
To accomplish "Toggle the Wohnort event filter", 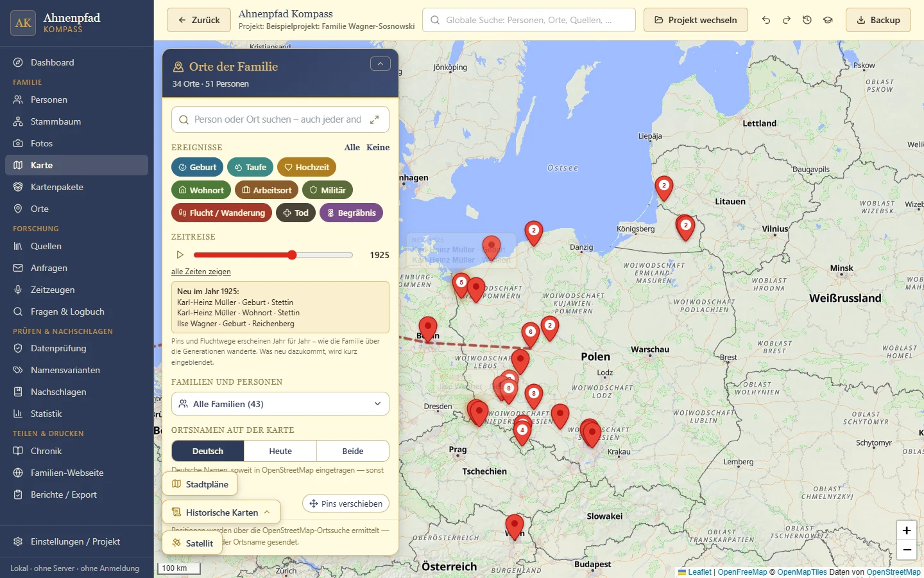I will click(201, 190).
